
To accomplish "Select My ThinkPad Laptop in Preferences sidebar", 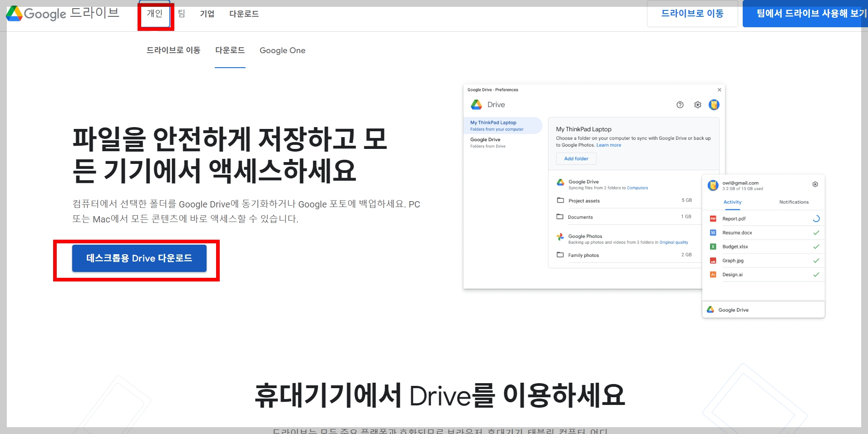I will click(x=503, y=126).
